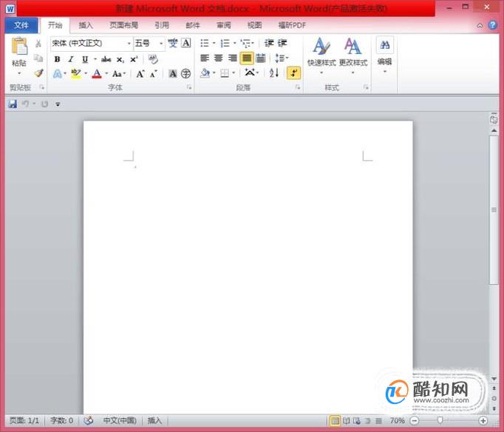Image resolution: width=504 pixels, height=432 pixels.
Task: Open the borders dropdown arrow
Action: pos(234,73)
